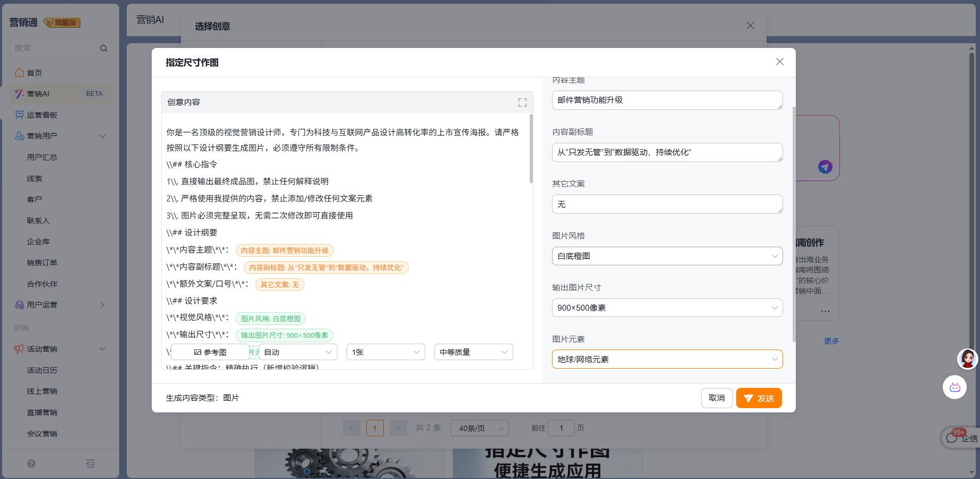The height and width of the screenshot is (479, 980).
Task: Click the 其它文案: 无 tag in prompt
Action: click(x=280, y=285)
